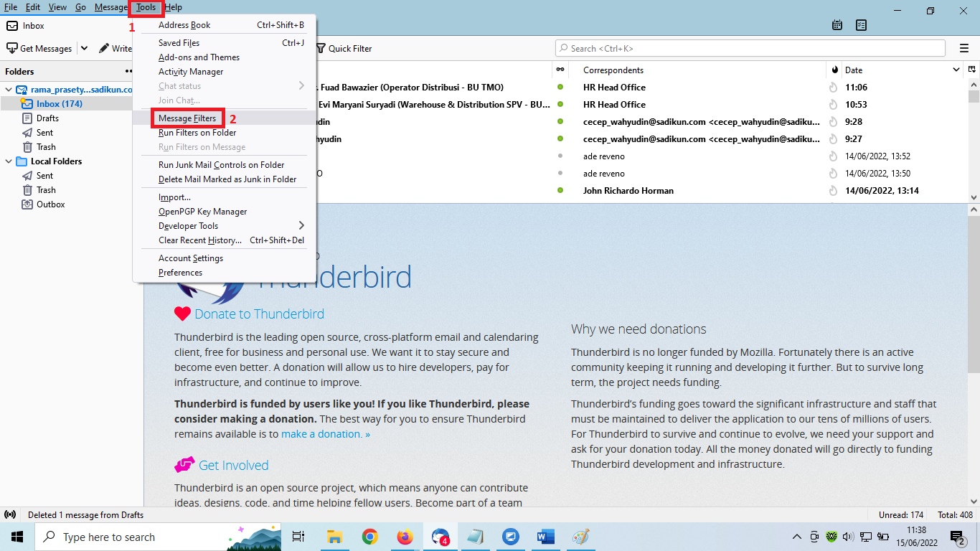Open Google Chrome from taskbar
The width and height of the screenshot is (980, 551).
(x=370, y=537)
